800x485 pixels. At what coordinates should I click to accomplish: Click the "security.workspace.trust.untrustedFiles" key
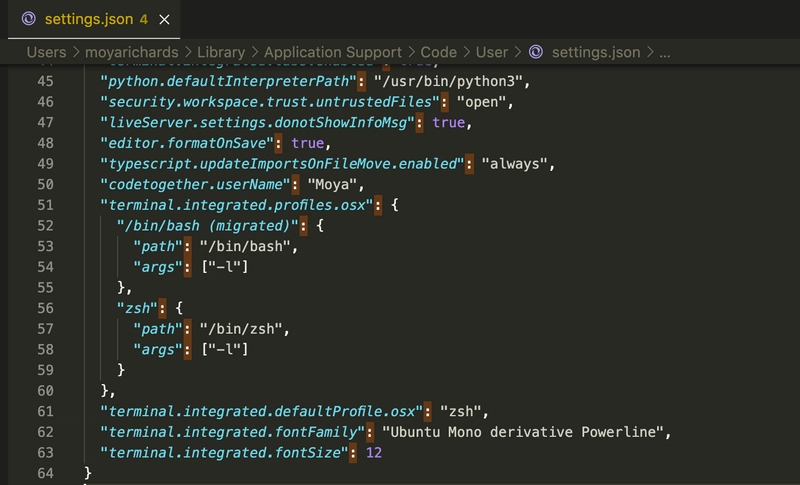pos(270,101)
